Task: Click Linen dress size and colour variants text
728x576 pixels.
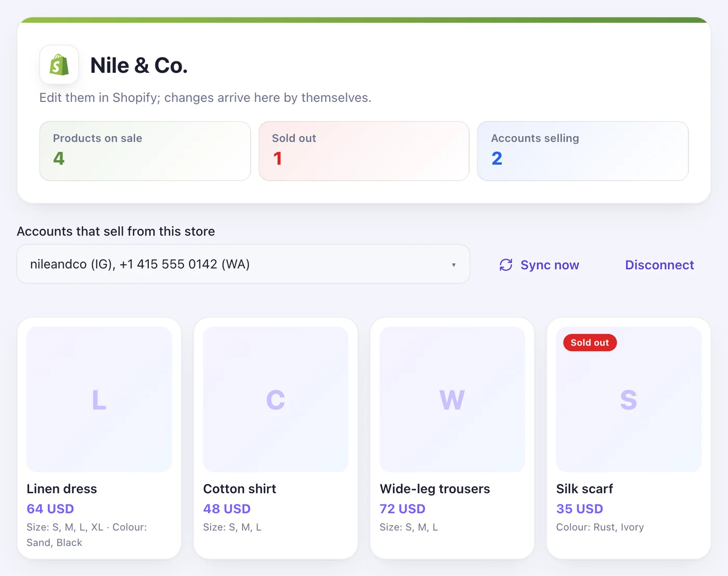Action: coord(87,535)
